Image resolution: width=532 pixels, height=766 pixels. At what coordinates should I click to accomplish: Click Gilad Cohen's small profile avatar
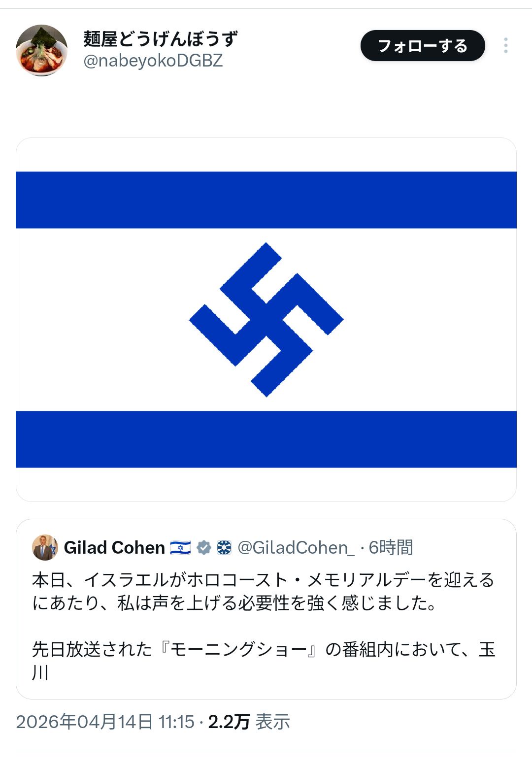pos(45,547)
